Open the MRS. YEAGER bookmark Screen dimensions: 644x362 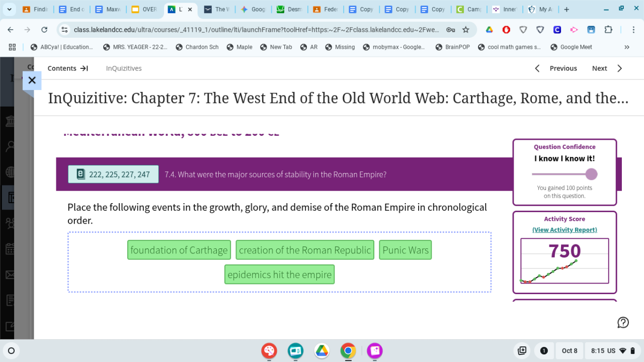tap(135, 47)
